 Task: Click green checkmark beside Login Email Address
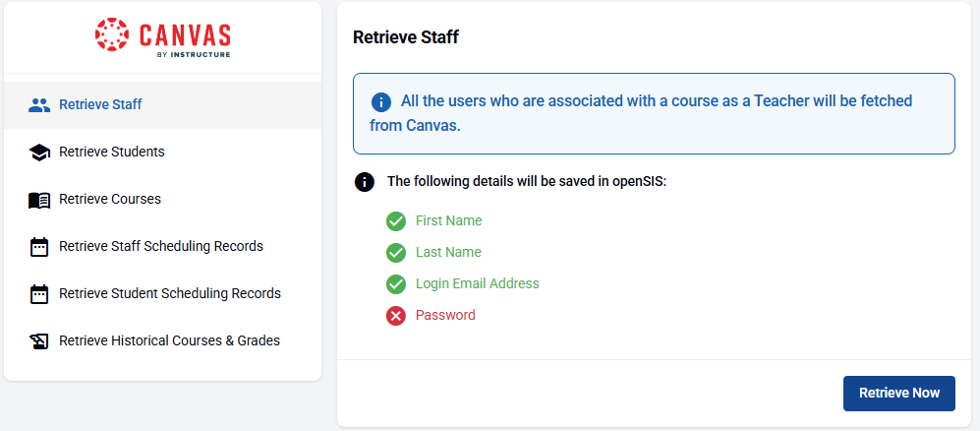[396, 284]
